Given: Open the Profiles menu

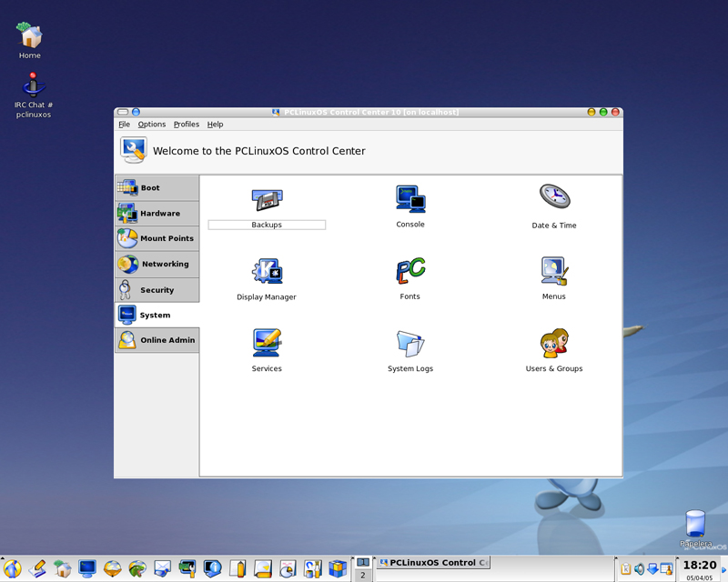Looking at the screenshot, I should [187, 125].
